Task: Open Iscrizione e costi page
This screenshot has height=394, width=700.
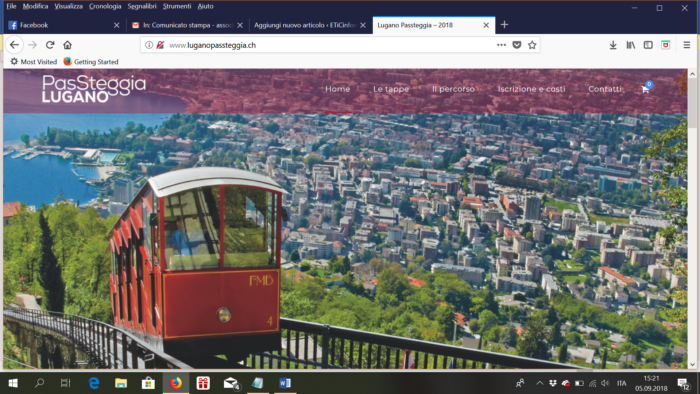Action: (x=531, y=89)
